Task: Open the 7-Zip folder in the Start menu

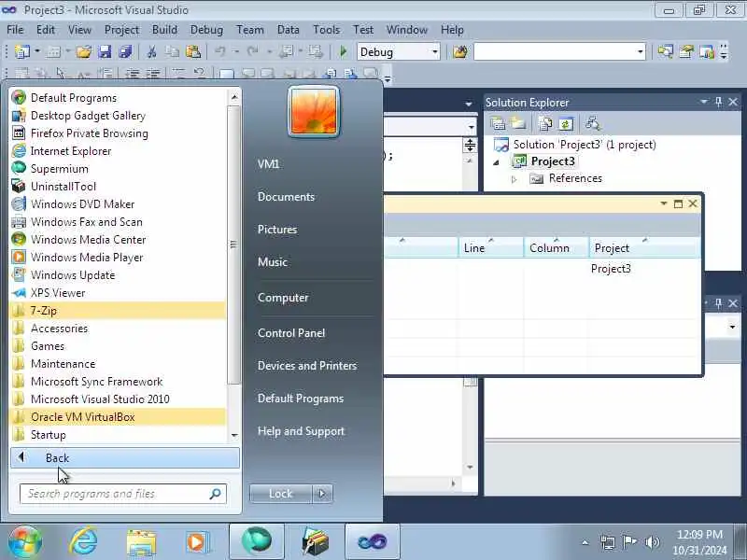Action: coord(118,311)
